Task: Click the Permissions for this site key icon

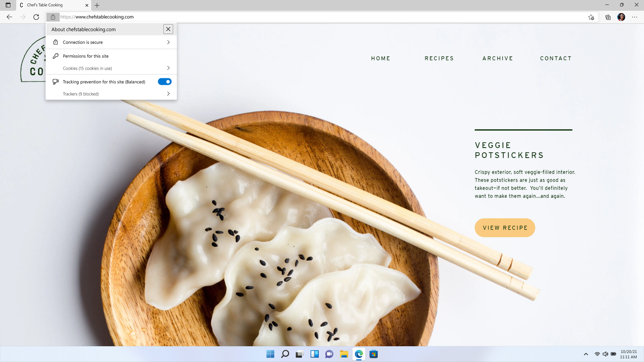Action: 55,56
